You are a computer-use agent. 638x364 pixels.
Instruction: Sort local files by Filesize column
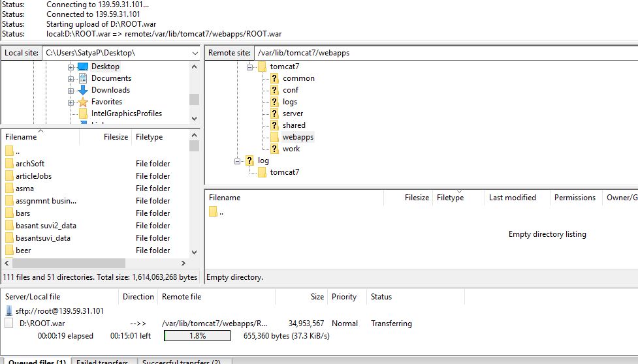(105, 137)
